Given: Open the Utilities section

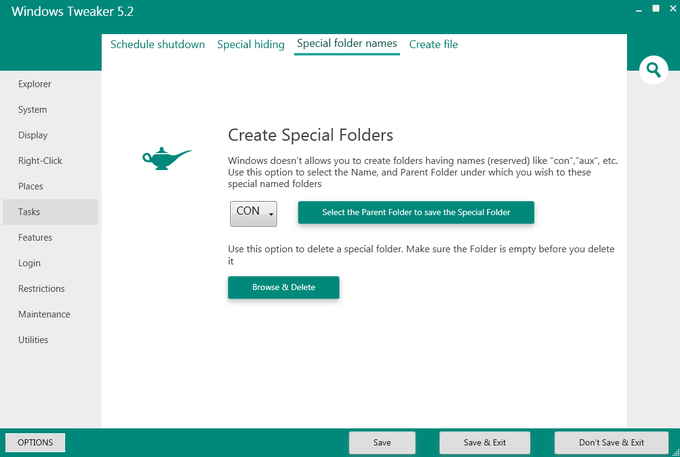Looking at the screenshot, I should click(x=50, y=340).
